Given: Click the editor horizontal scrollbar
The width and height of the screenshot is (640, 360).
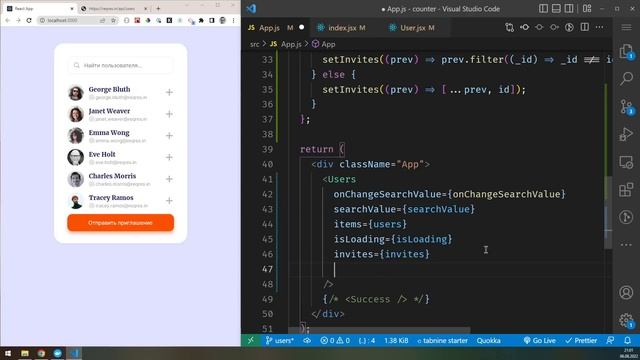Looking at the screenshot, I should (380, 330).
